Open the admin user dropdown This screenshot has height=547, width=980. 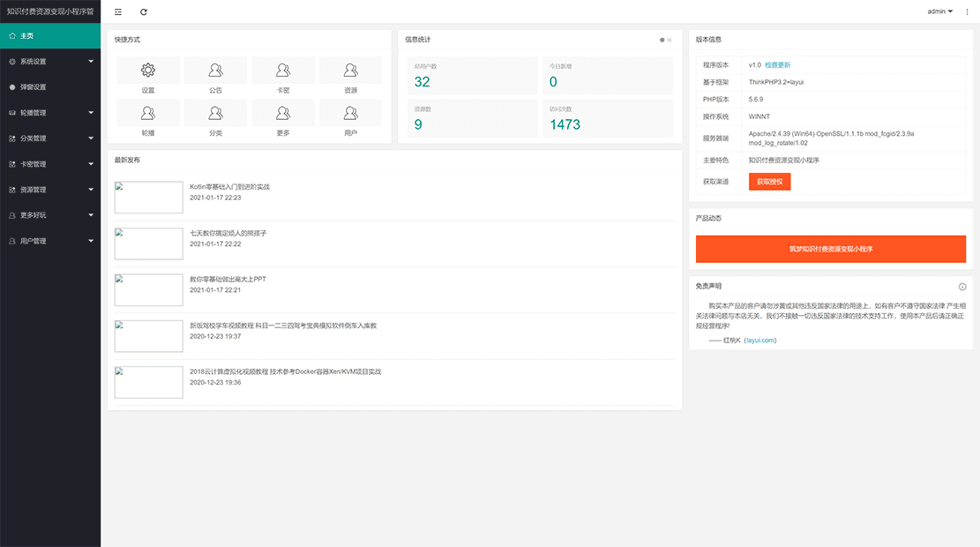pos(939,11)
